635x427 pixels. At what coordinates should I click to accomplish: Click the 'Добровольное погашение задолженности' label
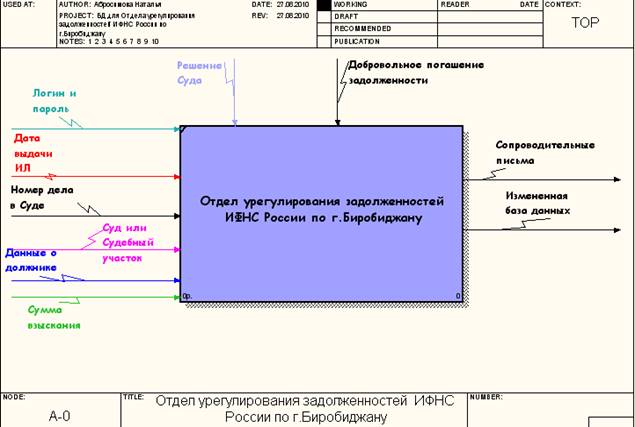pos(414,73)
